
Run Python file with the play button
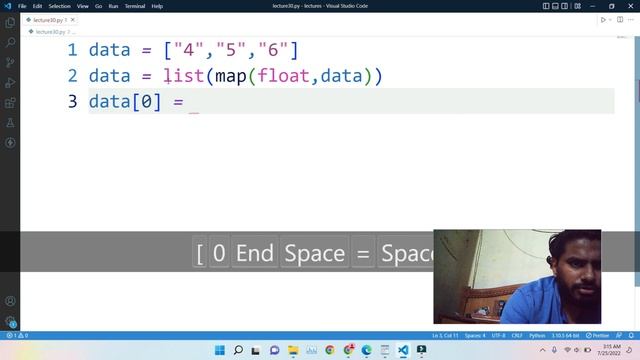click(x=603, y=20)
